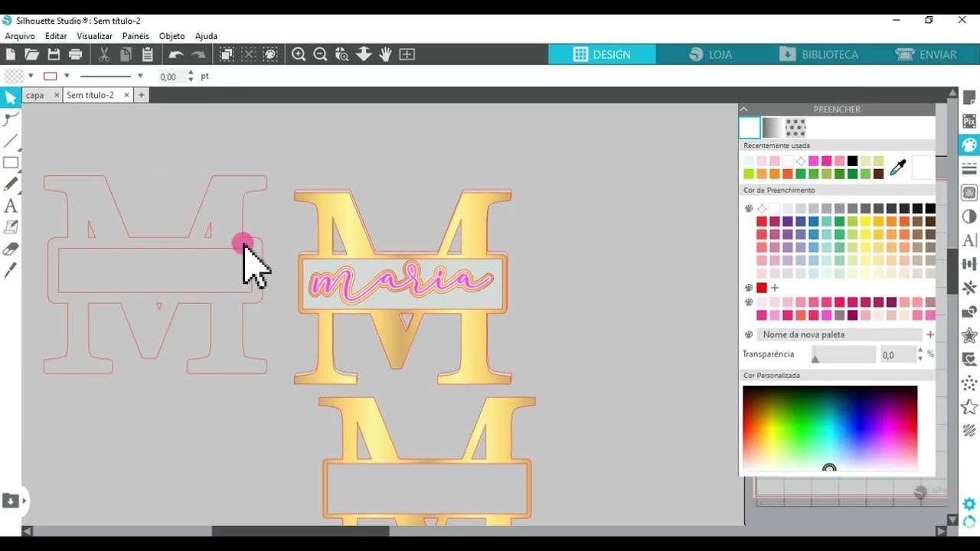Open a file with the folder icon
The image size is (980, 551).
point(31,54)
